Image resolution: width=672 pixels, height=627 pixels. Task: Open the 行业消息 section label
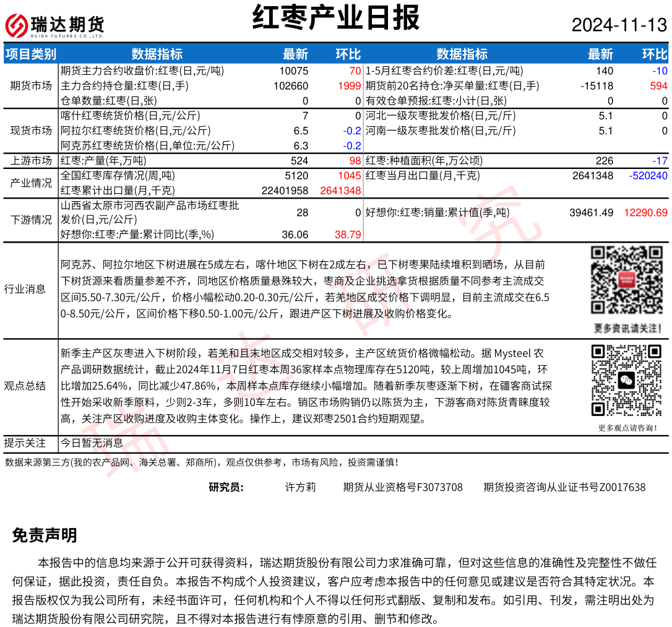25,289
